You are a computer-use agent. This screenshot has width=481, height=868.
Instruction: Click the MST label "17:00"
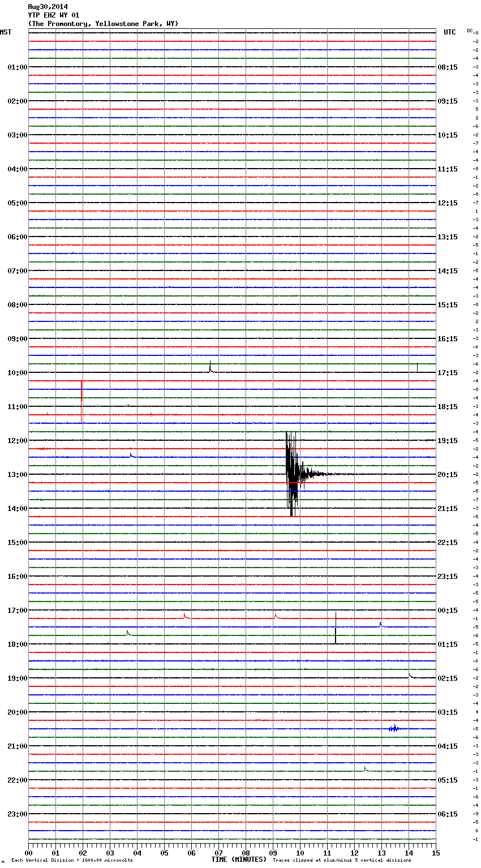pos(18,611)
